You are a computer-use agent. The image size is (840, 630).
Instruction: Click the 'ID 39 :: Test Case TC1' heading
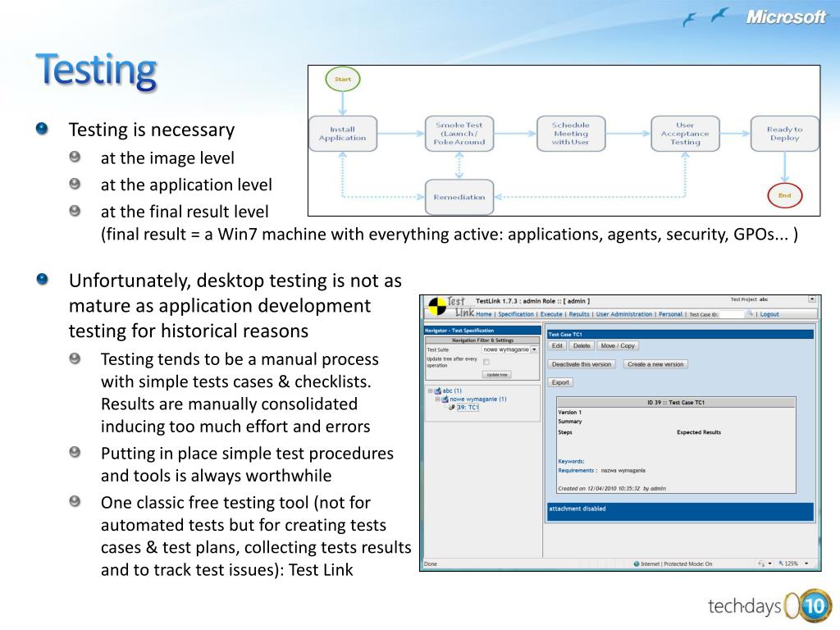(x=676, y=402)
